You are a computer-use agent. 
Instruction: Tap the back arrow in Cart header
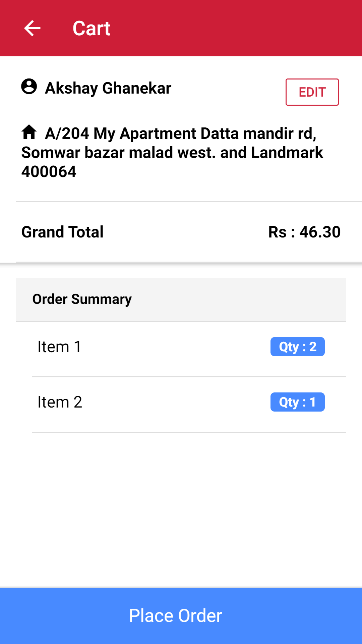32,28
